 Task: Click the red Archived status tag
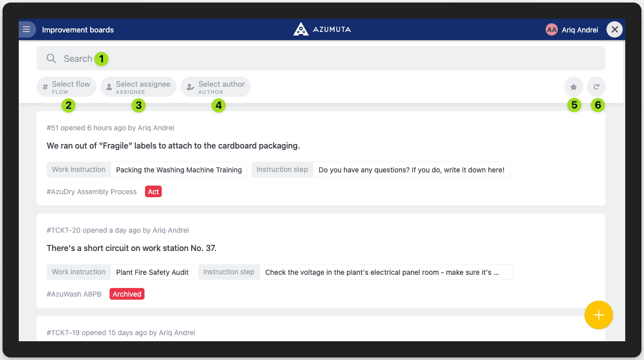coord(127,294)
